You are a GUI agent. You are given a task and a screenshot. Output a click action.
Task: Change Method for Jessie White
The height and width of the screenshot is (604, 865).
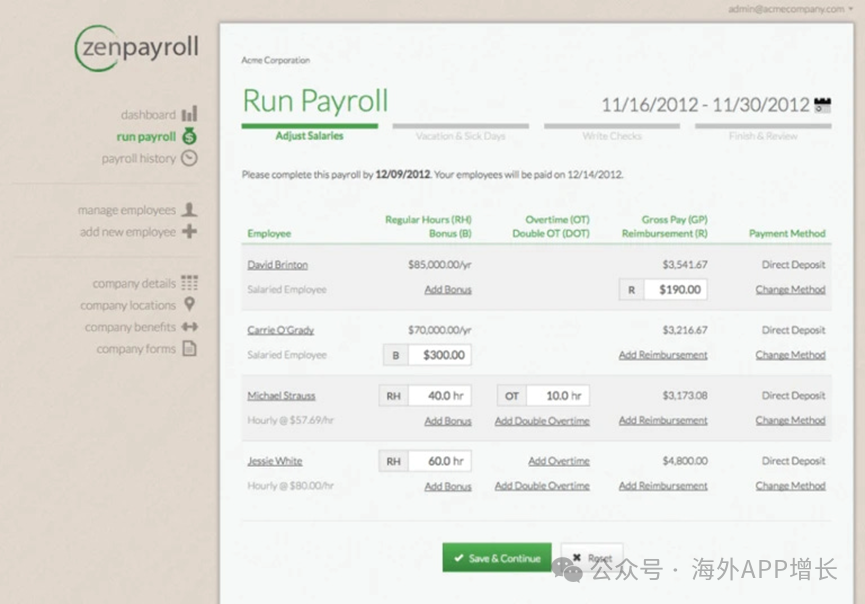click(x=791, y=485)
